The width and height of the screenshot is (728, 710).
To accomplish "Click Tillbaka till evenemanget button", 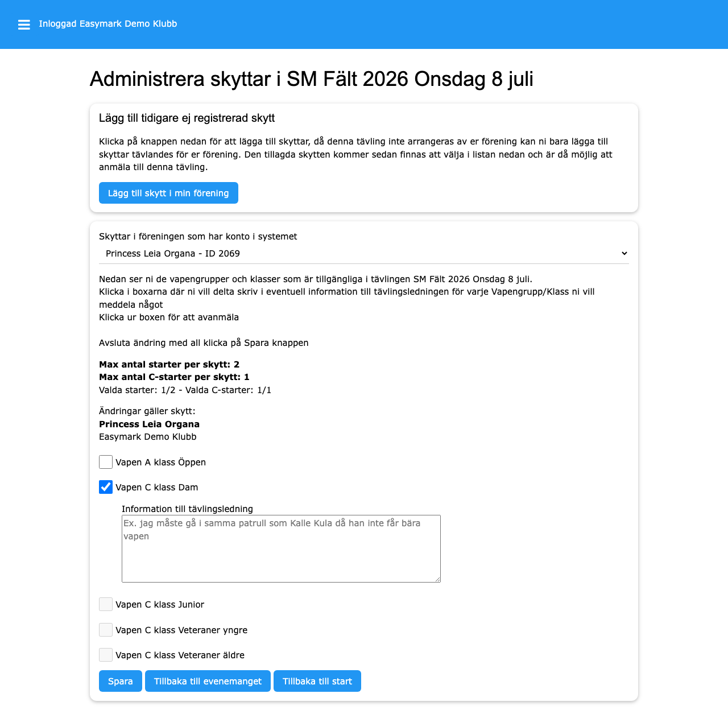I will point(208,681).
